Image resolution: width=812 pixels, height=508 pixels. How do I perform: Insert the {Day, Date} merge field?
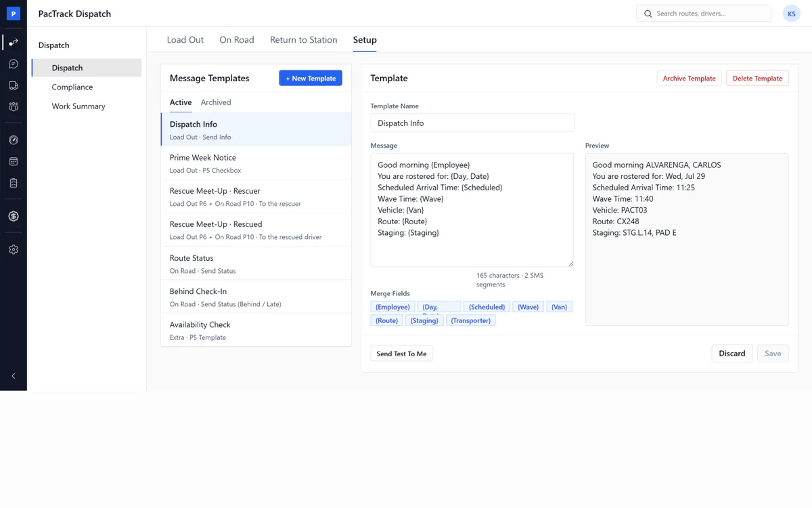[x=439, y=307]
